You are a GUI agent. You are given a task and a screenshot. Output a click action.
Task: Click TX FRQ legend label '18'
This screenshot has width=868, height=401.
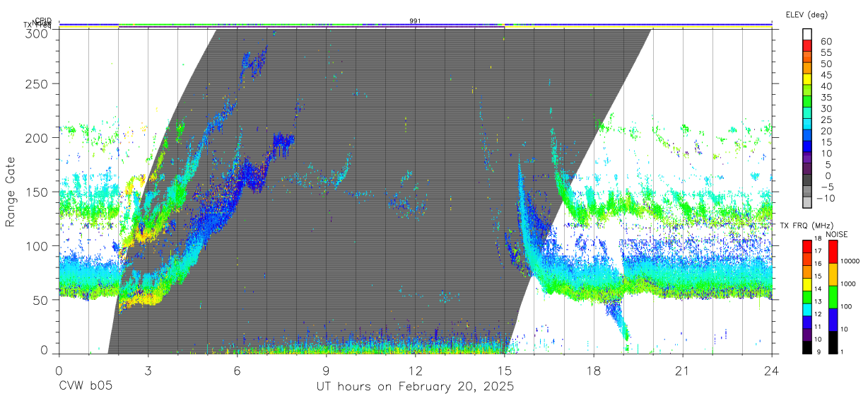[819, 239]
